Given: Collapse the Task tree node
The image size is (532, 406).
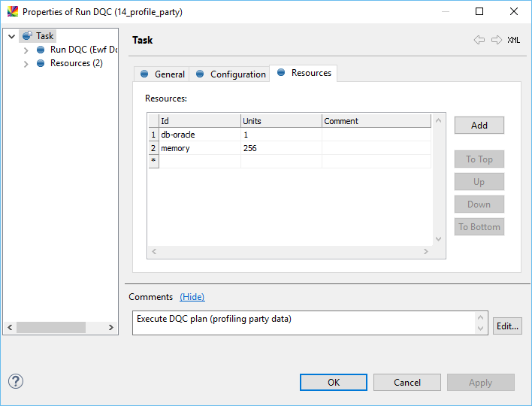Looking at the screenshot, I should click(11, 36).
